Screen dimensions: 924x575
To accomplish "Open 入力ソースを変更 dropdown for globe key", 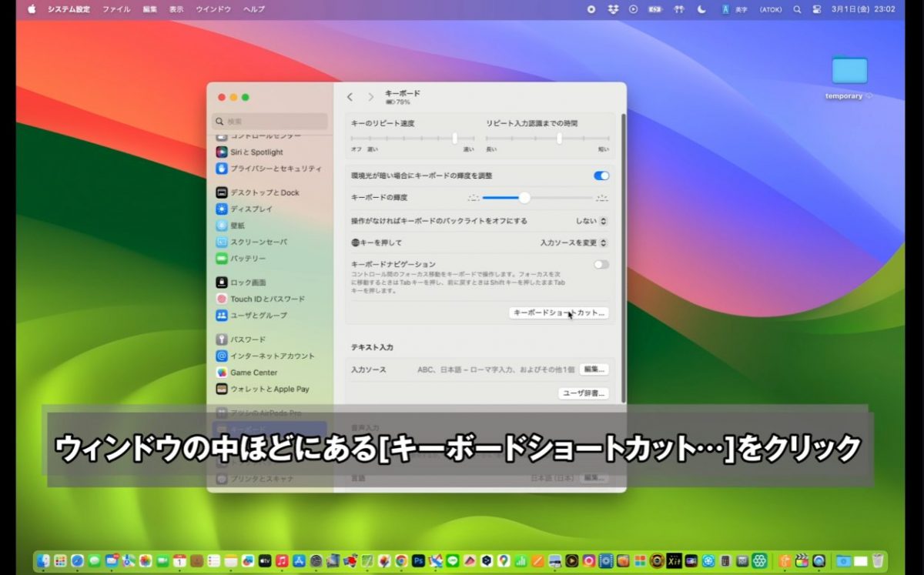I will click(x=574, y=242).
